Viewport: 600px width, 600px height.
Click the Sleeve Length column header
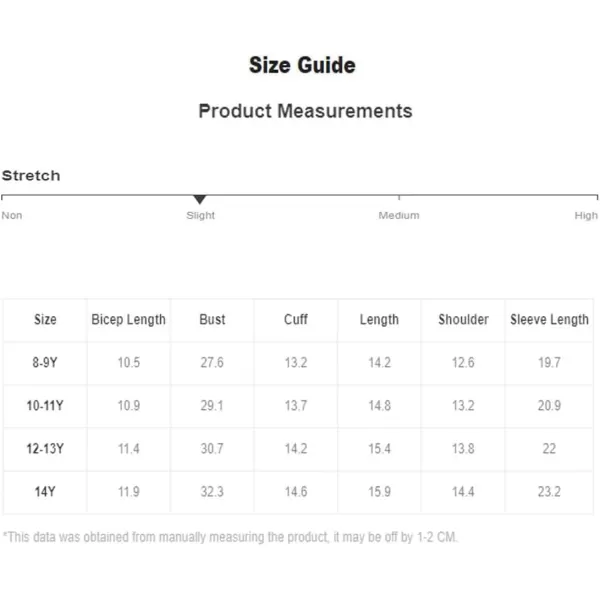[x=549, y=320]
